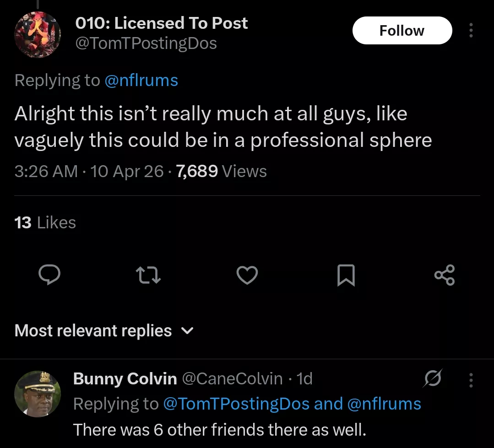Click the 7,689 Views count
The width and height of the screenshot is (494, 448).
pos(222,171)
